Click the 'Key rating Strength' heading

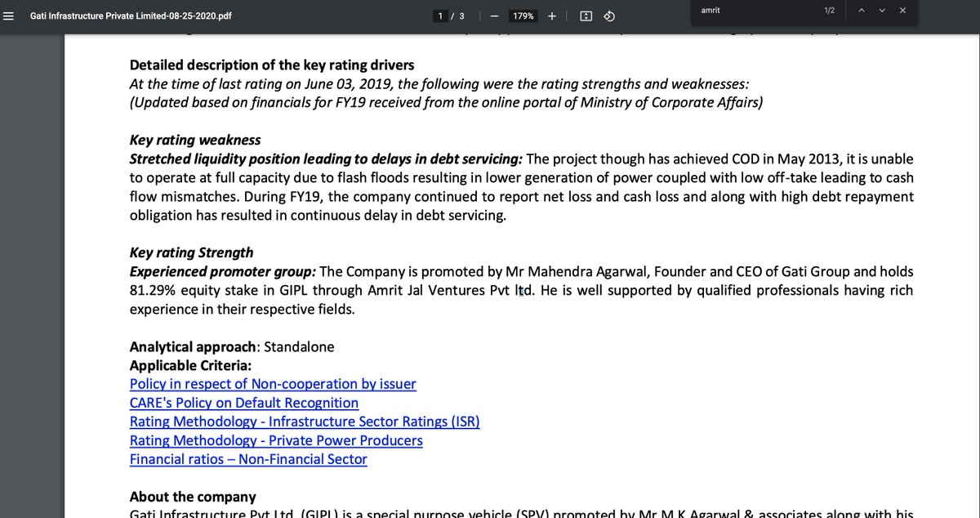(x=192, y=252)
